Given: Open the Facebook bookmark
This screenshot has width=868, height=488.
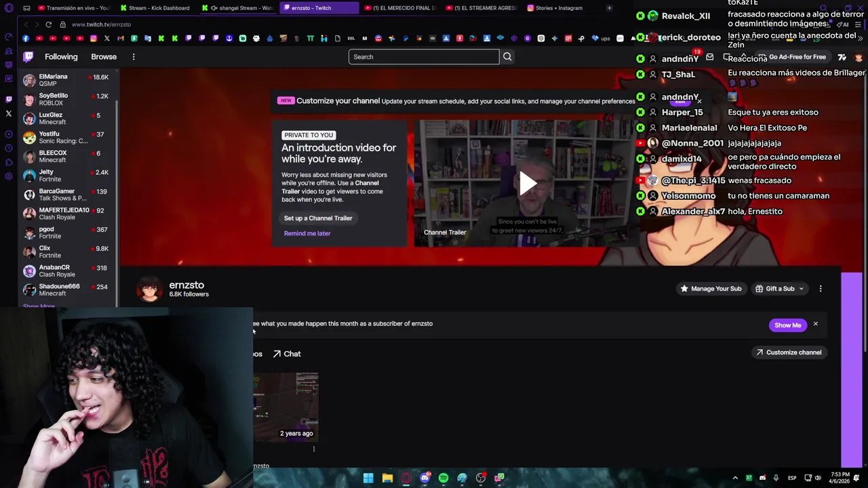Looking at the screenshot, I should (x=25, y=39).
